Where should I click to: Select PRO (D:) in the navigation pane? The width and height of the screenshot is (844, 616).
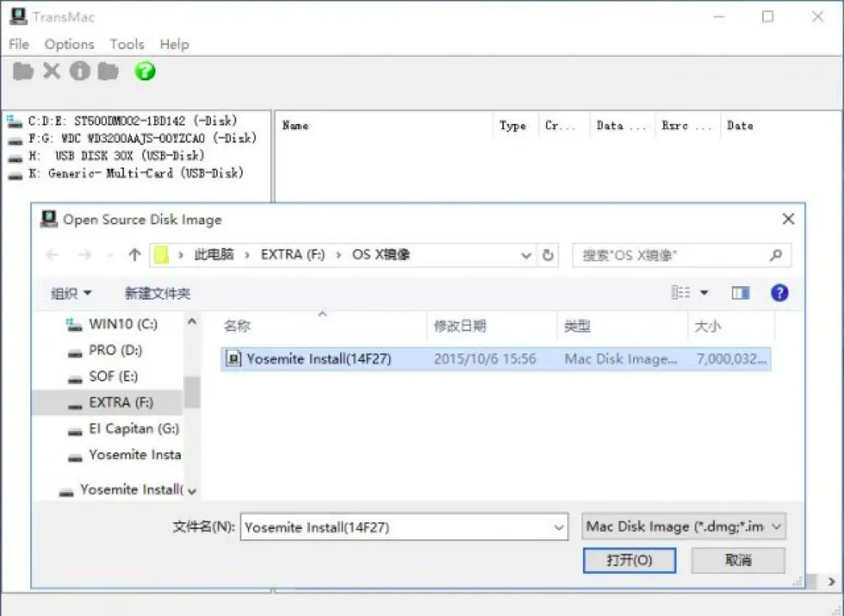click(105, 350)
